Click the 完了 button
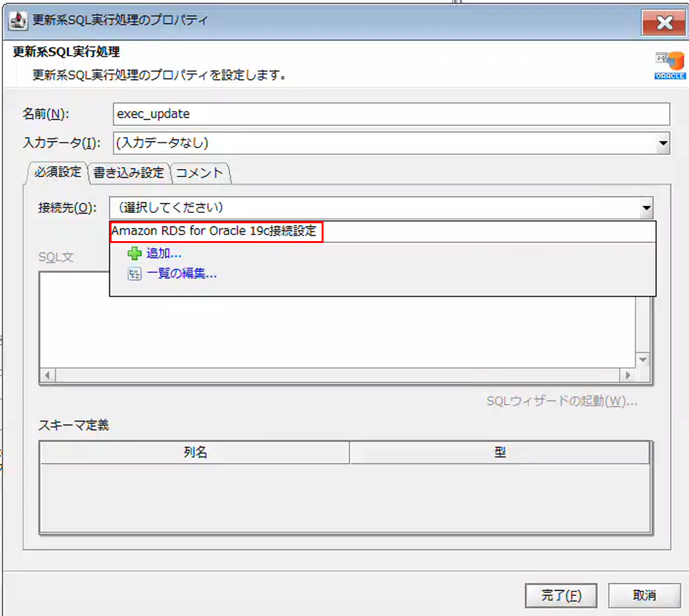The width and height of the screenshot is (689, 616). click(561, 595)
